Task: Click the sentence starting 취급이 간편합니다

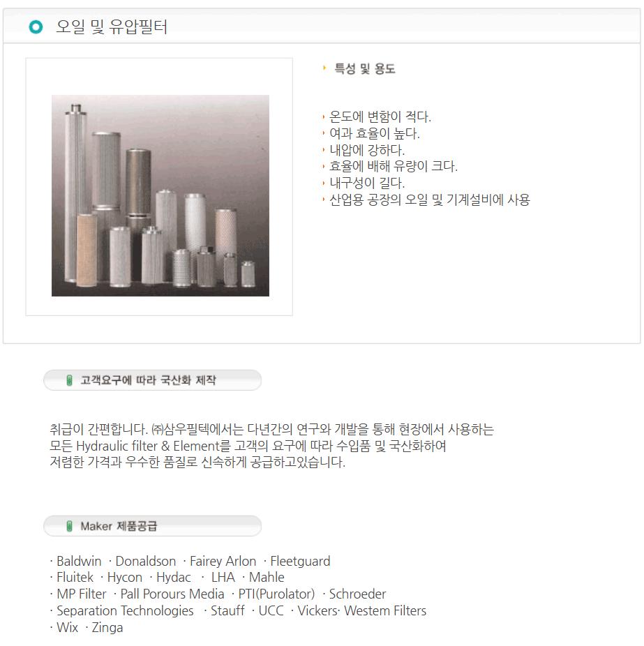Action: 271,429
